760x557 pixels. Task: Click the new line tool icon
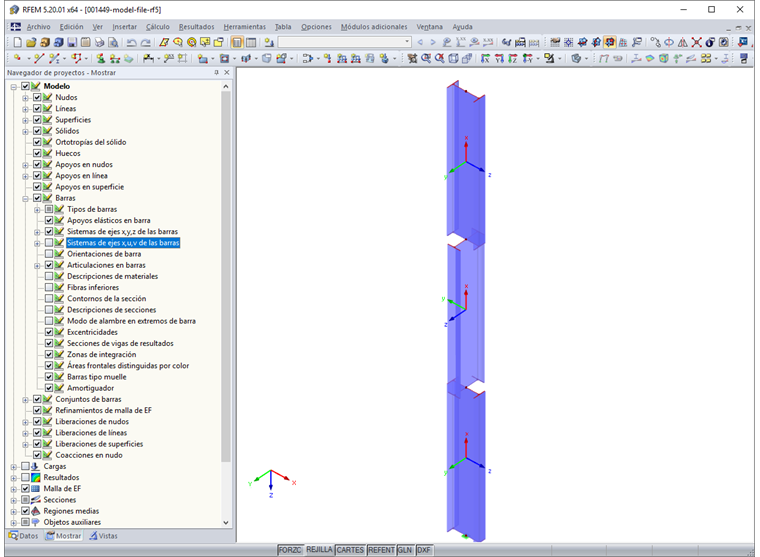pyautogui.click(x=39, y=59)
